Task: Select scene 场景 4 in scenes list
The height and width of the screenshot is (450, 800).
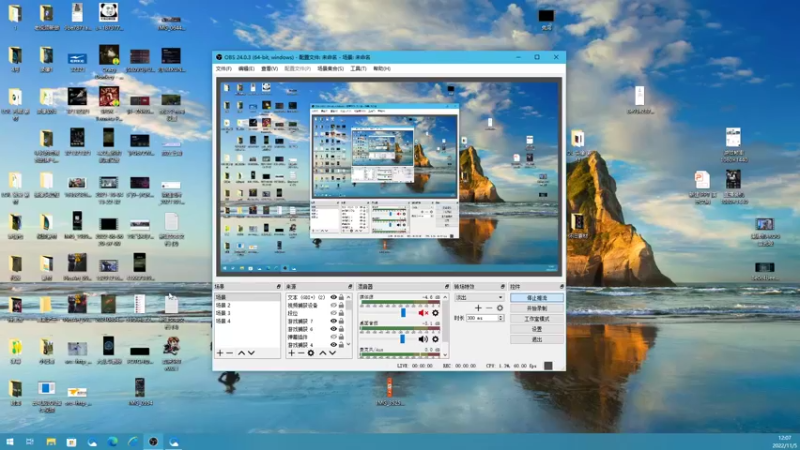Action: [247, 321]
